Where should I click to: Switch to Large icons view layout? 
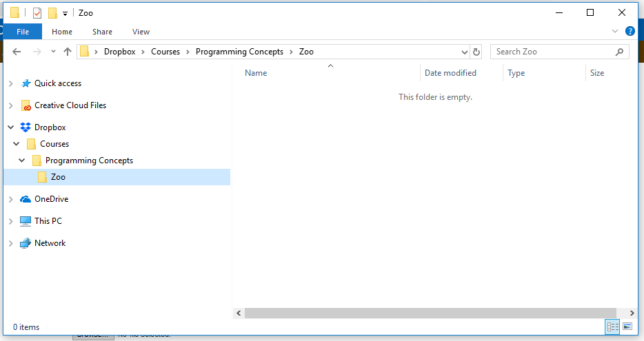627,327
